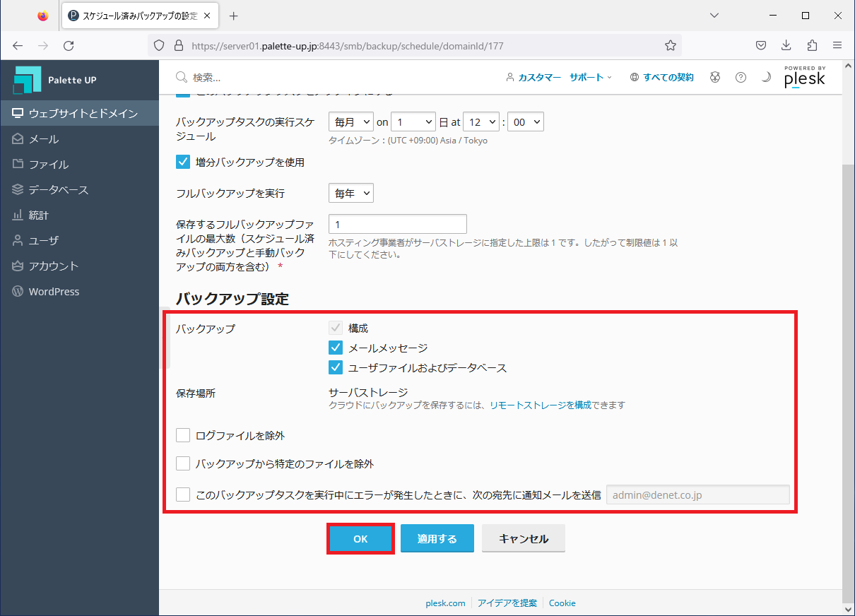Open the extensions puzzle icon
The width and height of the screenshot is (855, 616).
(x=812, y=45)
